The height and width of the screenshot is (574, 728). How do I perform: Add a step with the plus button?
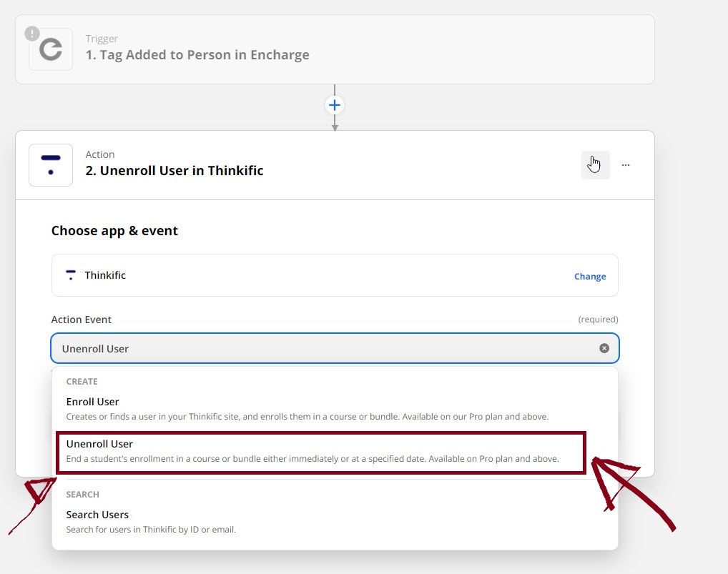(334, 105)
